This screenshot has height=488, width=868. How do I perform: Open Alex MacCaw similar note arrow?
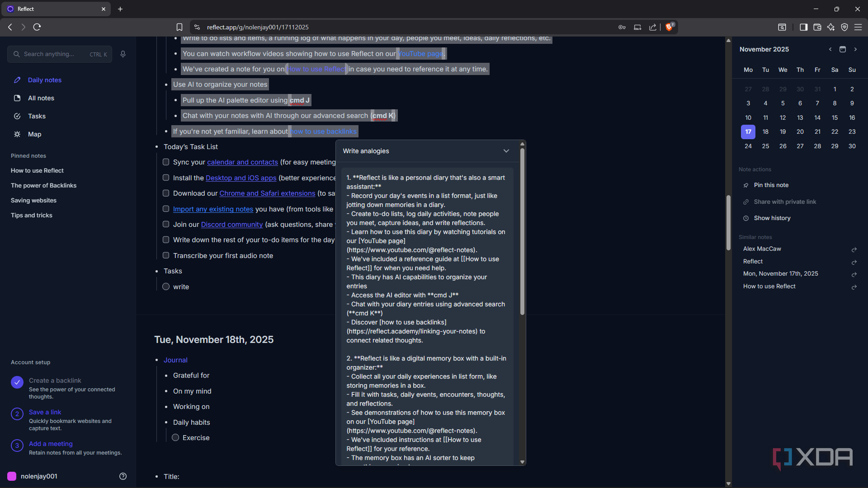(x=854, y=249)
